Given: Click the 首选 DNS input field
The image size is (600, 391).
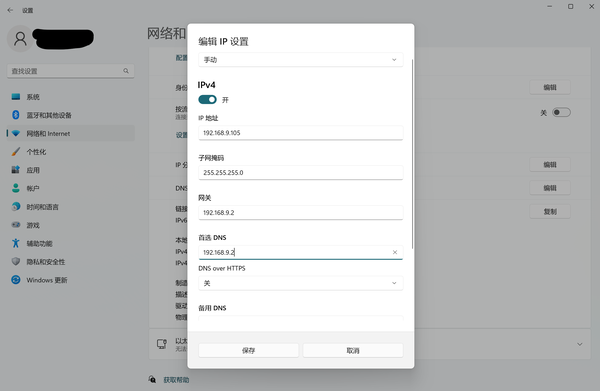Looking at the screenshot, I should (301, 252).
